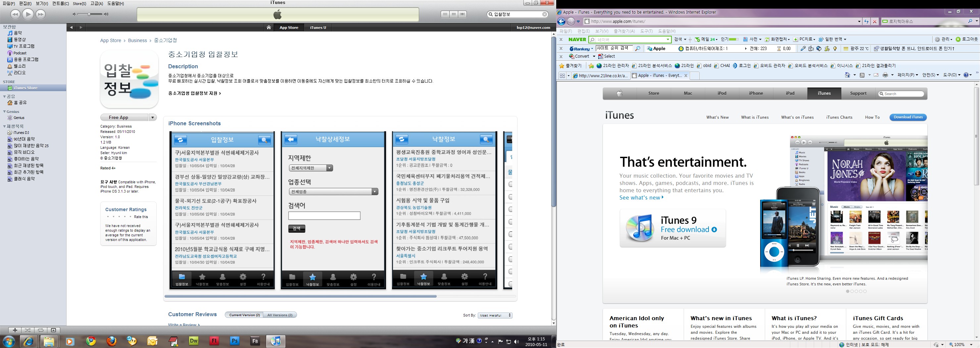Switch iTunes to grid view

[x=454, y=15]
